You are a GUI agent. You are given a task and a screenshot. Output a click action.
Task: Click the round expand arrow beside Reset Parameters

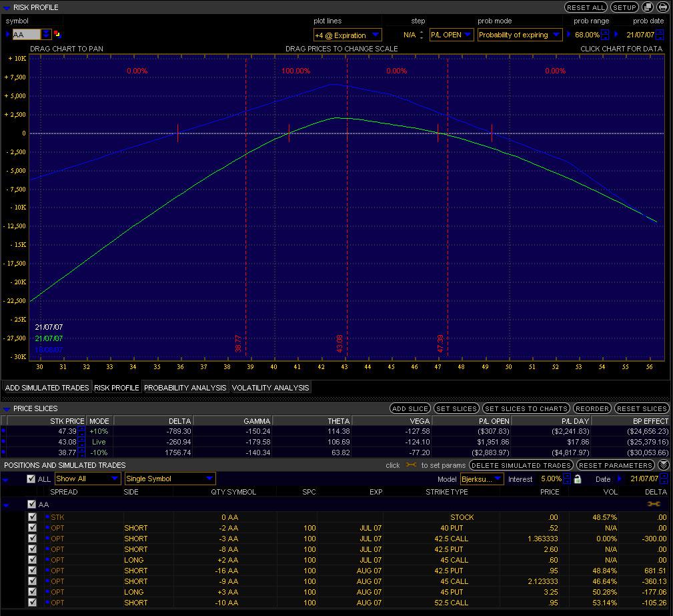click(x=663, y=465)
